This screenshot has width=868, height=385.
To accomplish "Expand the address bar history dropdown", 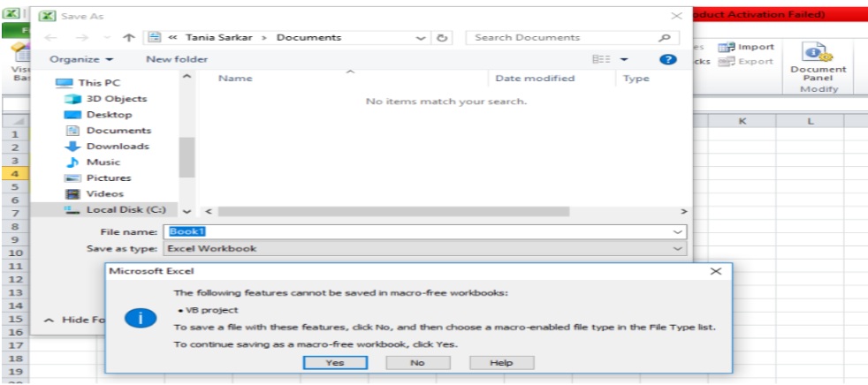I will coord(423,38).
